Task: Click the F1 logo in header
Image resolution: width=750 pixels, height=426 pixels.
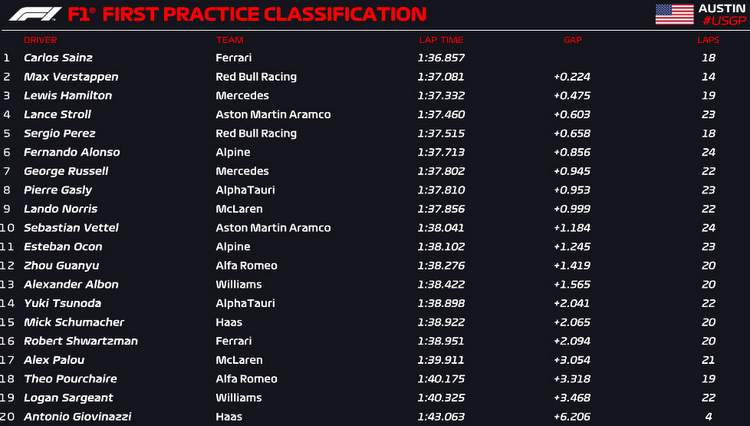Action: [x=35, y=14]
